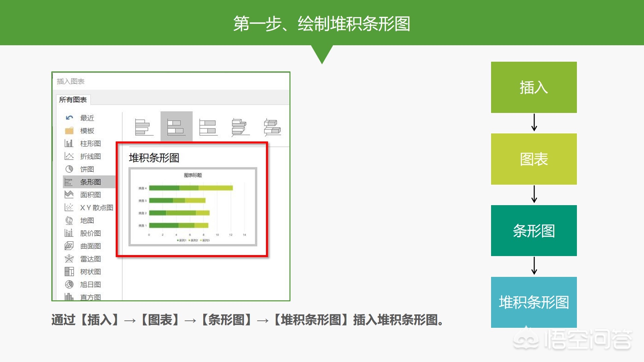This screenshot has height=362, width=644.
Task: Click the area chart (面积图) icon
Action: (69, 194)
